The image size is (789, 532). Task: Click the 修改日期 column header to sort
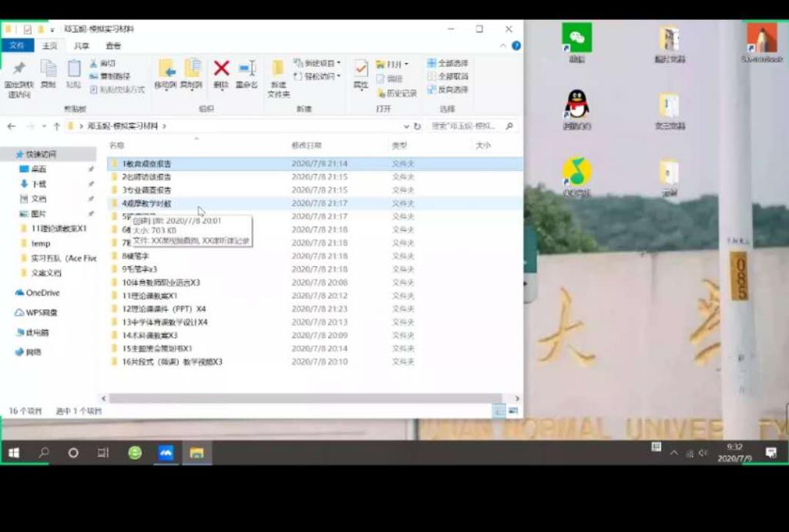click(x=307, y=146)
